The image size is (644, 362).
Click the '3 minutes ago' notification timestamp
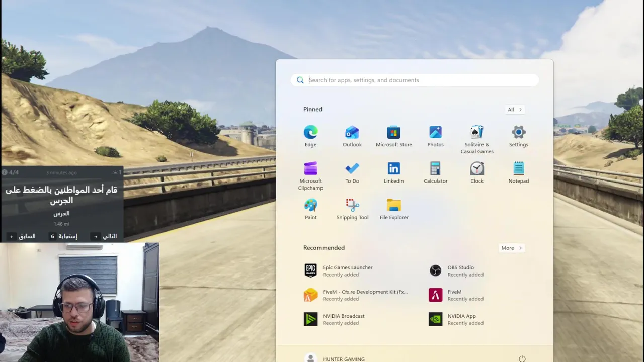61,173
